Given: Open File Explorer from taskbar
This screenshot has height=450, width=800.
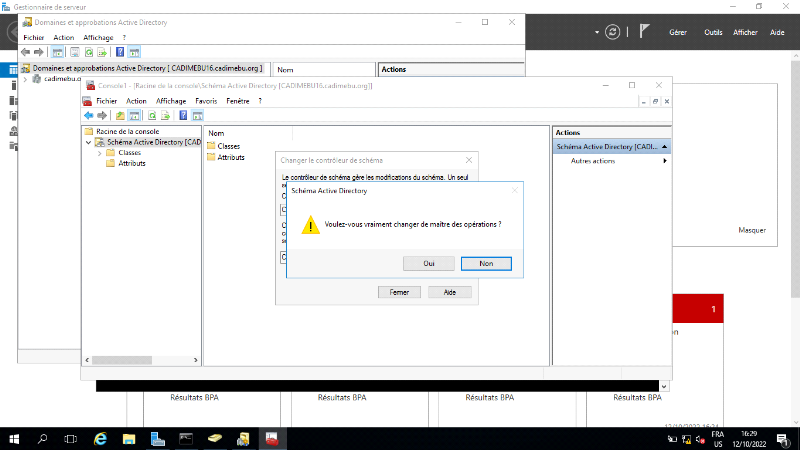Looking at the screenshot, I should (129, 439).
